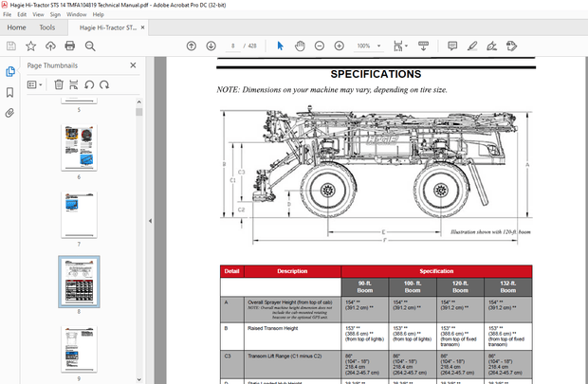Zoom in with the plus button
The width and height of the screenshot is (588, 384).
(x=339, y=46)
